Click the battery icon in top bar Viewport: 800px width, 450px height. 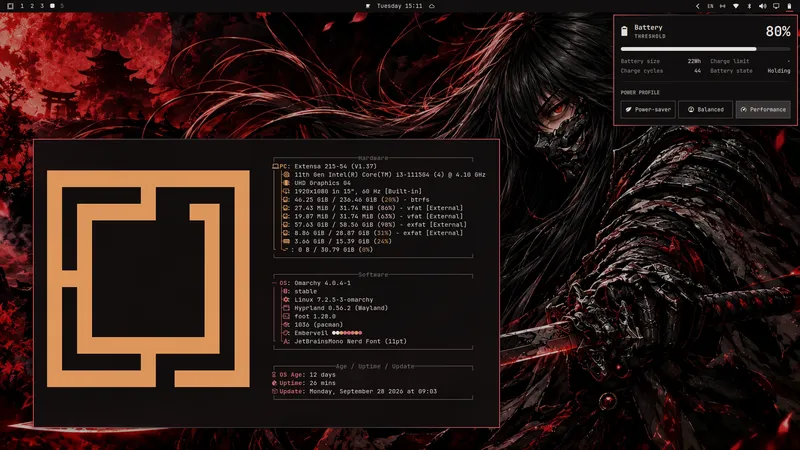(789, 6)
